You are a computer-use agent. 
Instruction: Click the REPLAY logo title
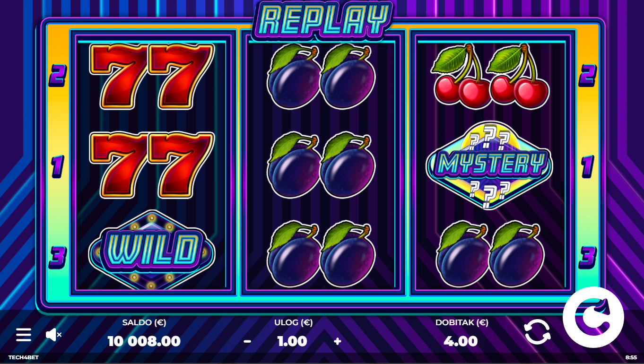click(322, 20)
